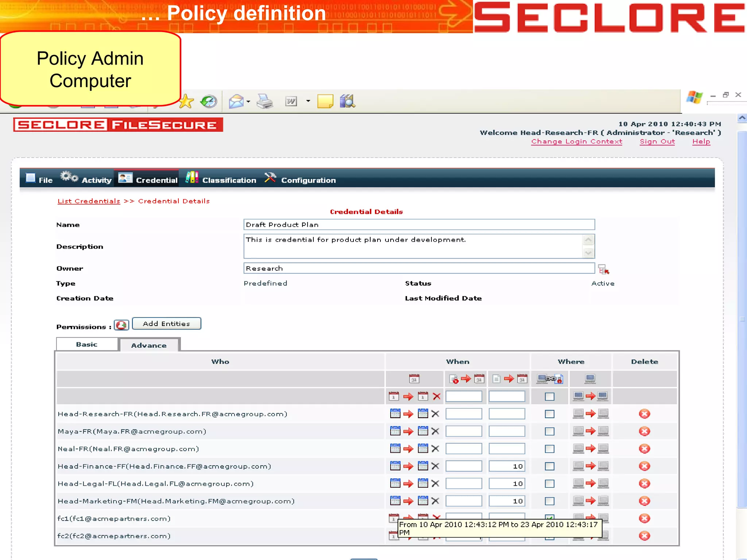747x560 pixels.
Task: Clear date range X for Maya-FR row
Action: click(x=435, y=431)
